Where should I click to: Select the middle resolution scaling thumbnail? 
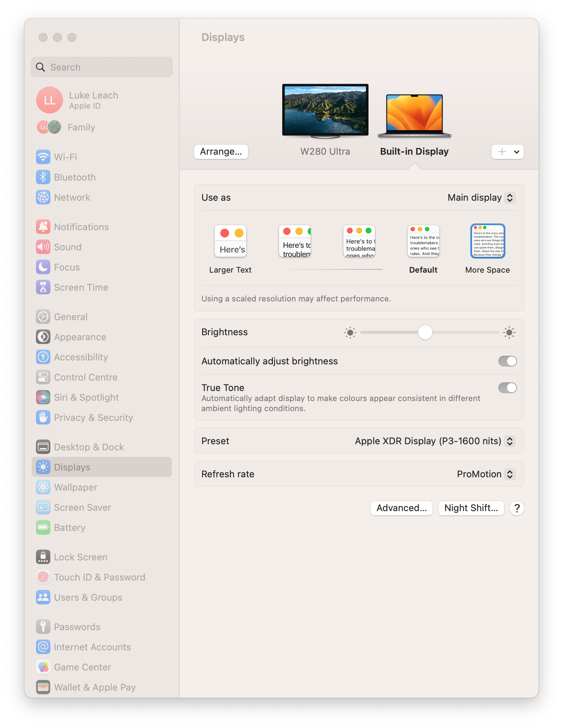[x=359, y=241]
